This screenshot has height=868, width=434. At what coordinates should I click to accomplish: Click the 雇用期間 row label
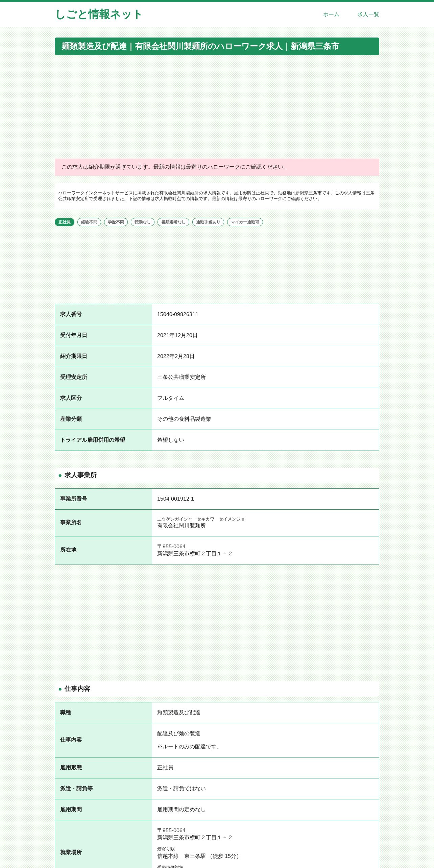coord(71,810)
